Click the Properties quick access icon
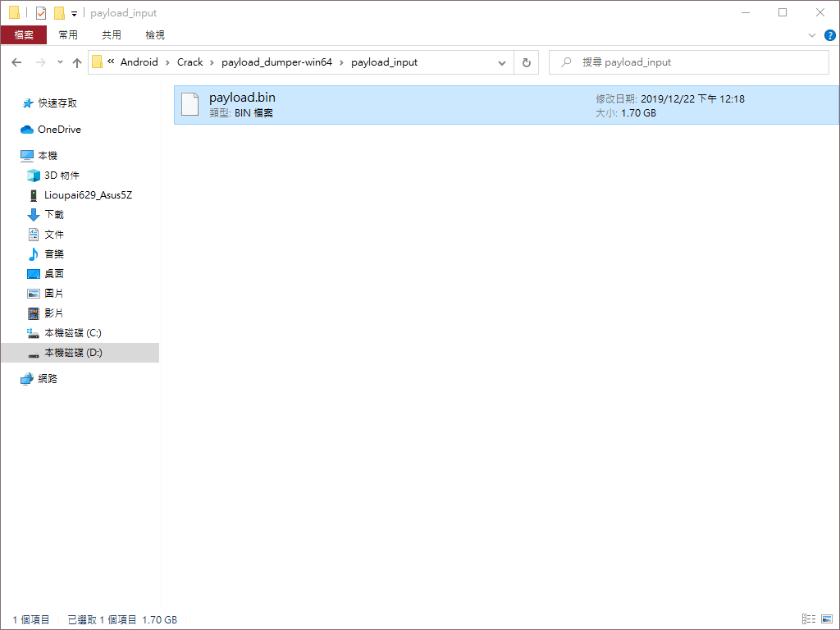This screenshot has height=630, width=840. pyautogui.click(x=41, y=13)
